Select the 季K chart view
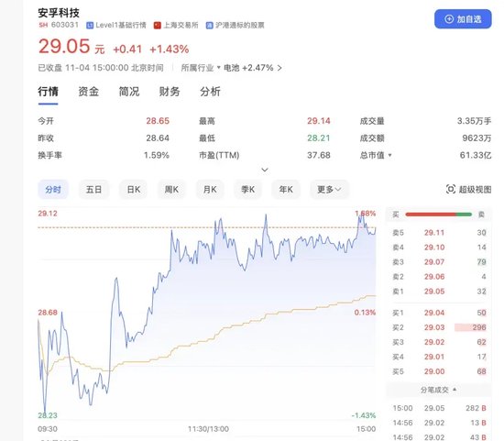The height and width of the screenshot is (441, 504). point(247,190)
